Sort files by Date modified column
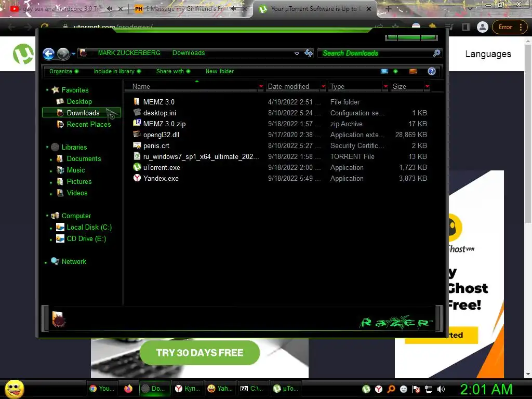This screenshot has width=532, height=399. pyautogui.click(x=292, y=87)
